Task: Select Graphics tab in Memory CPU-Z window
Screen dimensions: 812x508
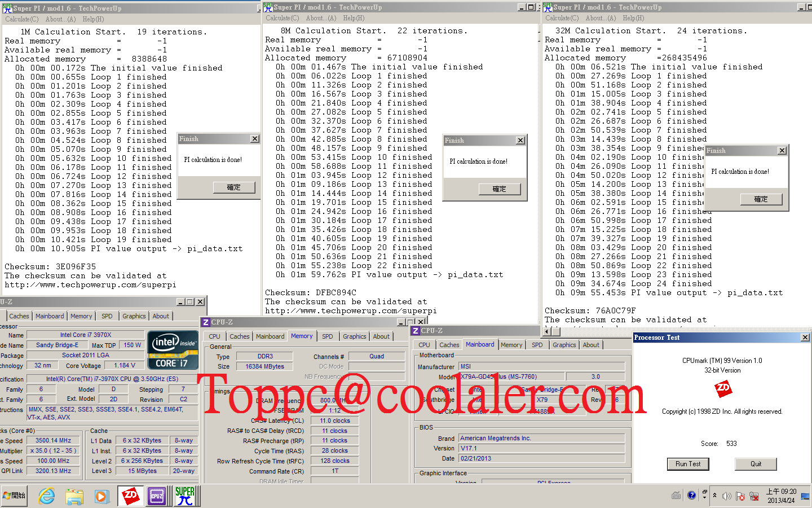Action: (355, 336)
